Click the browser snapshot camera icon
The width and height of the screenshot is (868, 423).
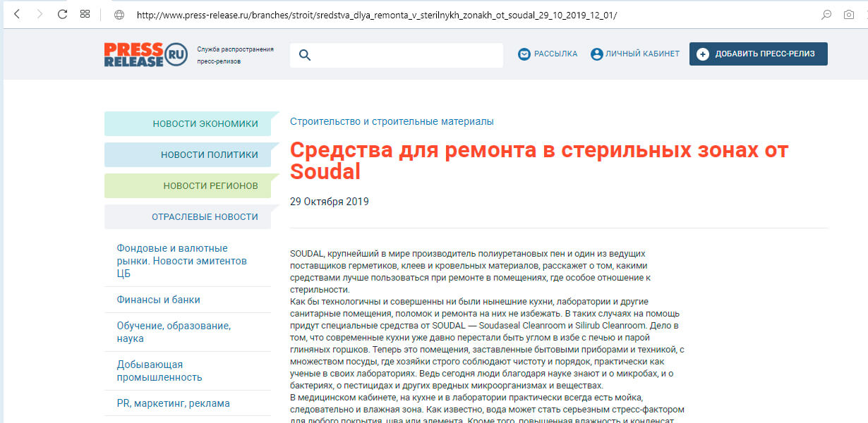849,15
